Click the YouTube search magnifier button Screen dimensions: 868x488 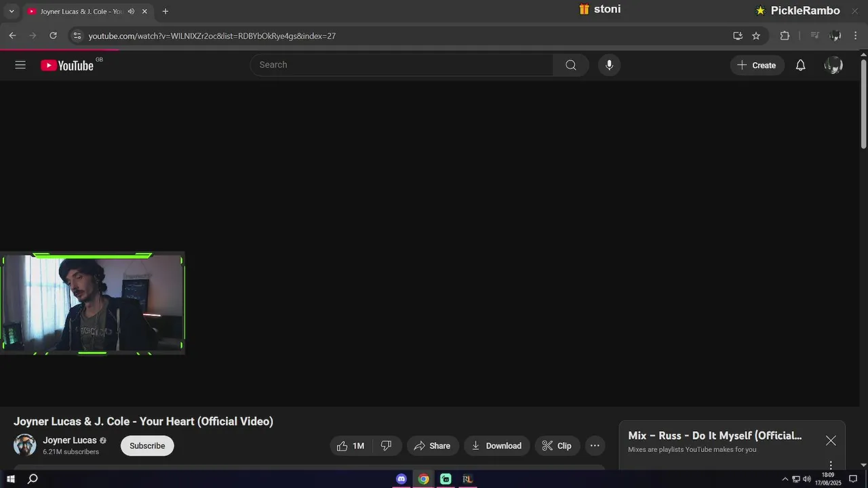571,65
